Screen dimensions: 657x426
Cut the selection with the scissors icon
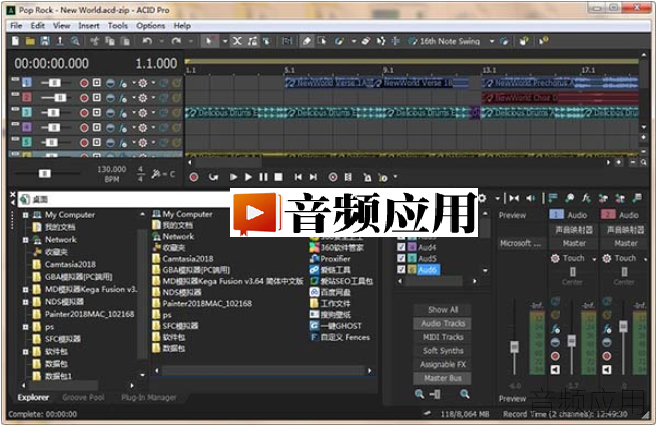point(95,41)
